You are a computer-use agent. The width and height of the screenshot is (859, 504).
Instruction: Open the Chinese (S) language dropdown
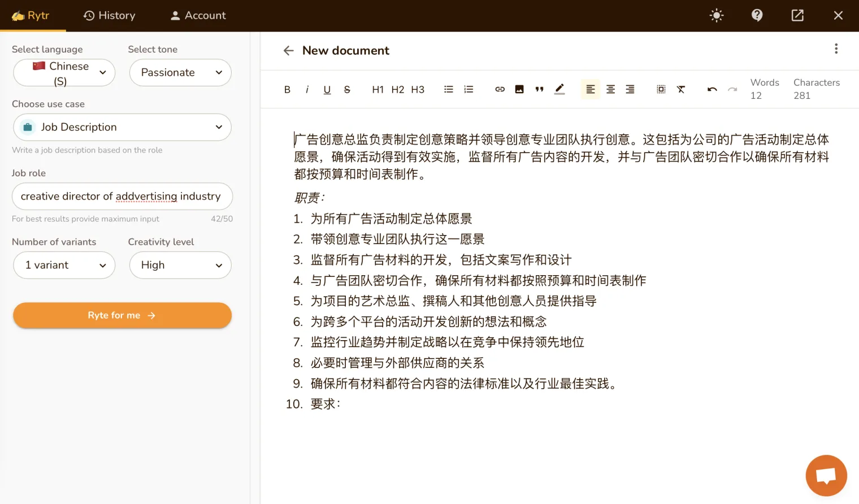click(x=64, y=73)
